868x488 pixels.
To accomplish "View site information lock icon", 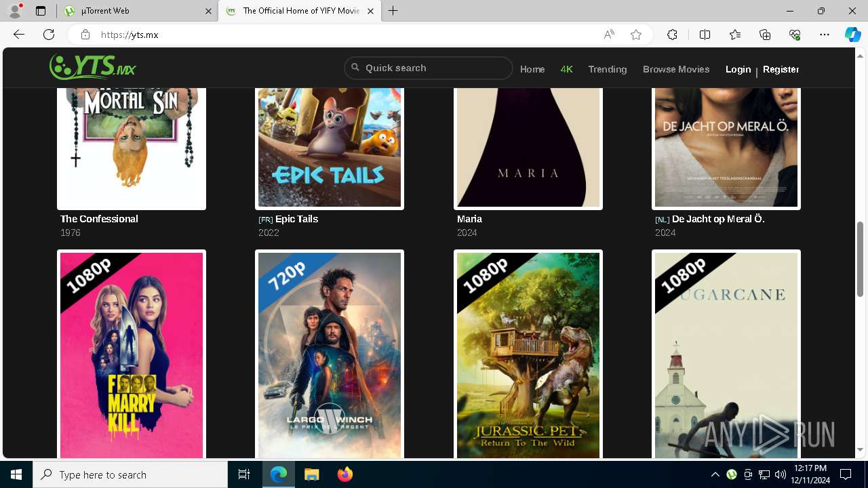I will [85, 35].
